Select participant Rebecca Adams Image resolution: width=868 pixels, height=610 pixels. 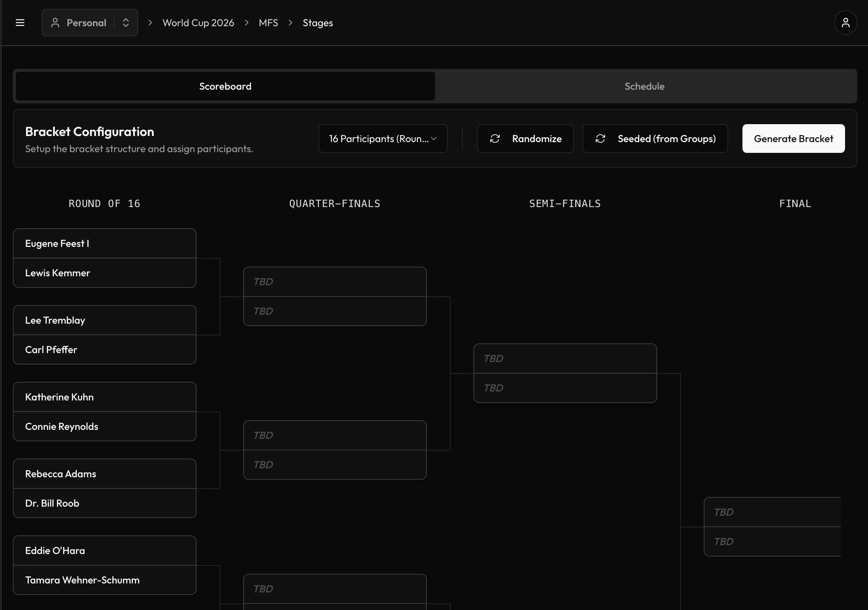pos(105,474)
